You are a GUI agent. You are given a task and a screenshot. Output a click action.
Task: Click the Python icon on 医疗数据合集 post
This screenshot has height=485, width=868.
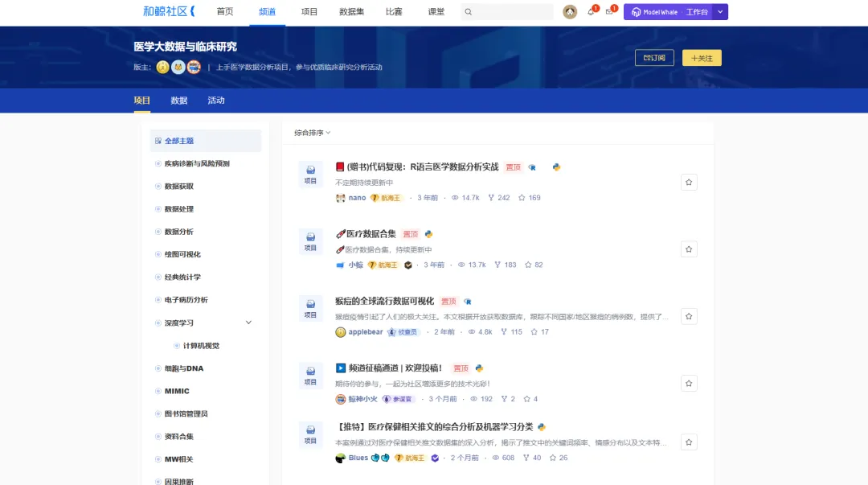click(427, 234)
